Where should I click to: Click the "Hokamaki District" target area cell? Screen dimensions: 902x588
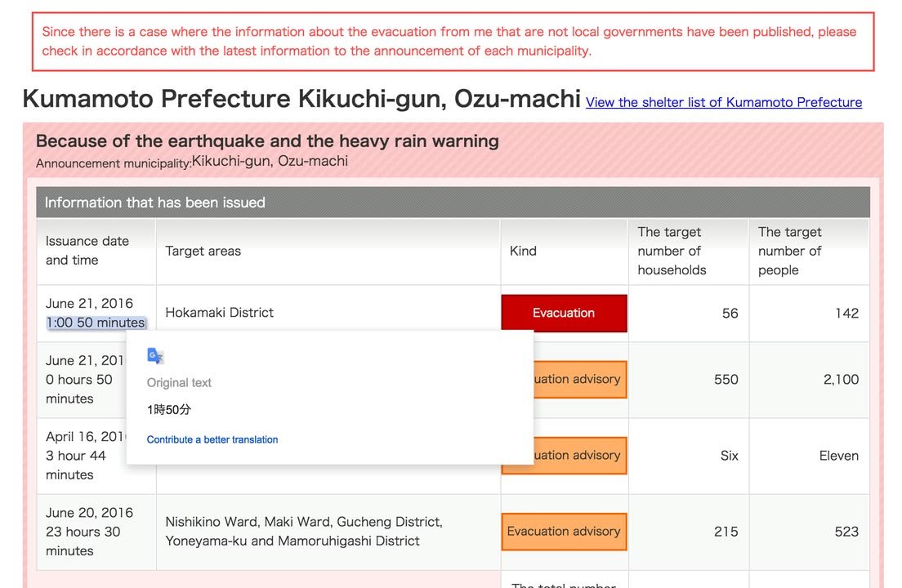[220, 312]
